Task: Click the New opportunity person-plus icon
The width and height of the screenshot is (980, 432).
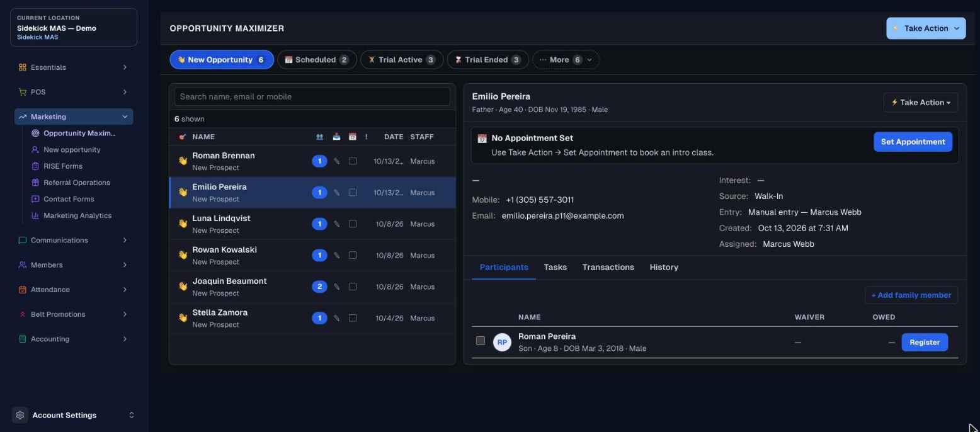Action: click(x=35, y=150)
